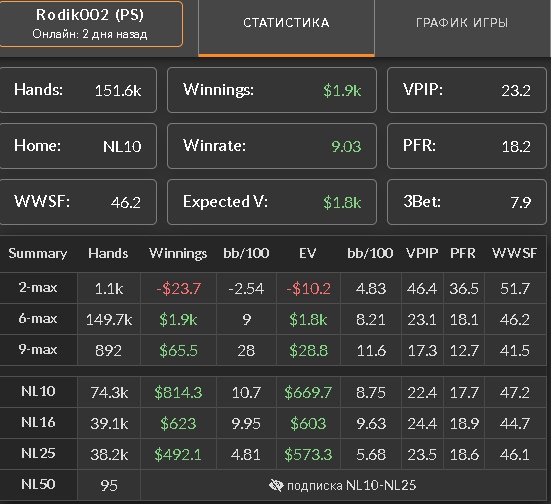
Task: Choose the NL10 stakes row
Action: coord(273,392)
